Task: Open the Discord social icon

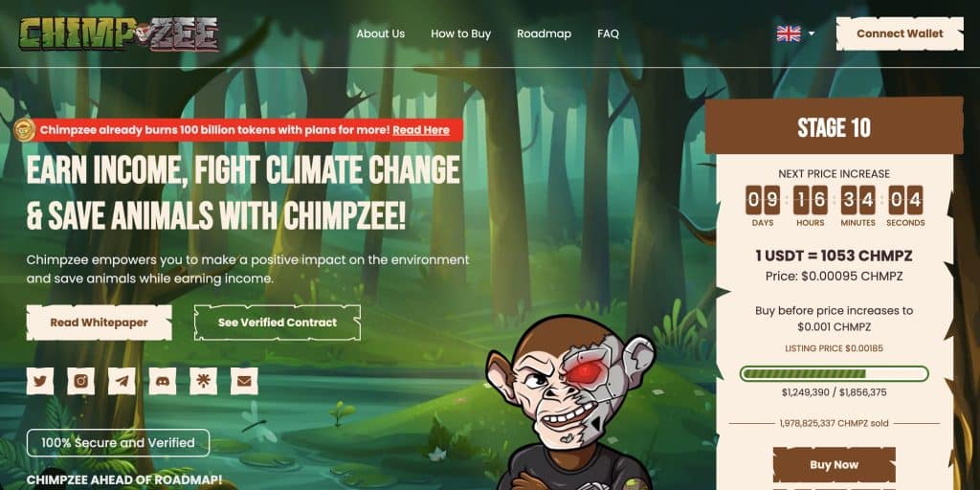Action: pyautogui.click(x=163, y=381)
